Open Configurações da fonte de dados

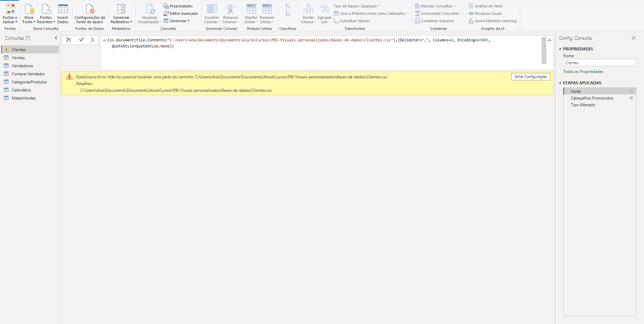90,14
